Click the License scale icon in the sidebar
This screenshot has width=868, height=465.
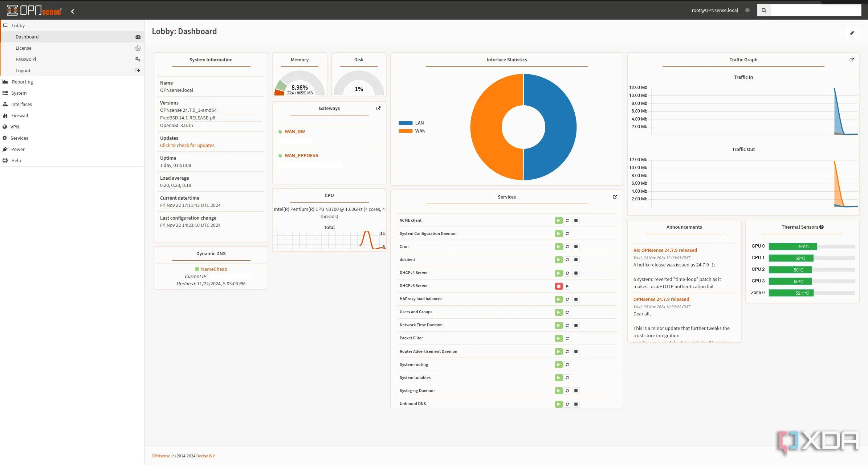click(x=138, y=48)
